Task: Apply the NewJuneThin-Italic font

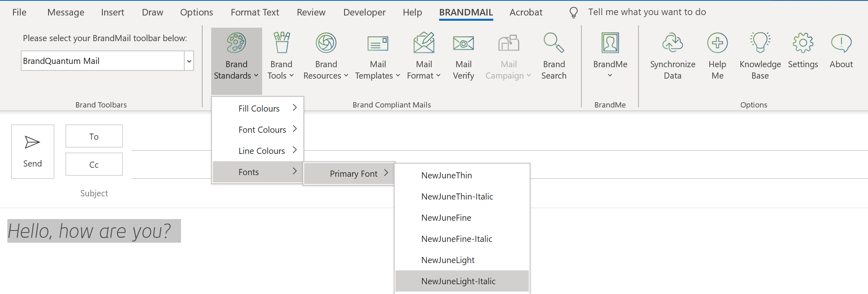Action: pos(462,197)
